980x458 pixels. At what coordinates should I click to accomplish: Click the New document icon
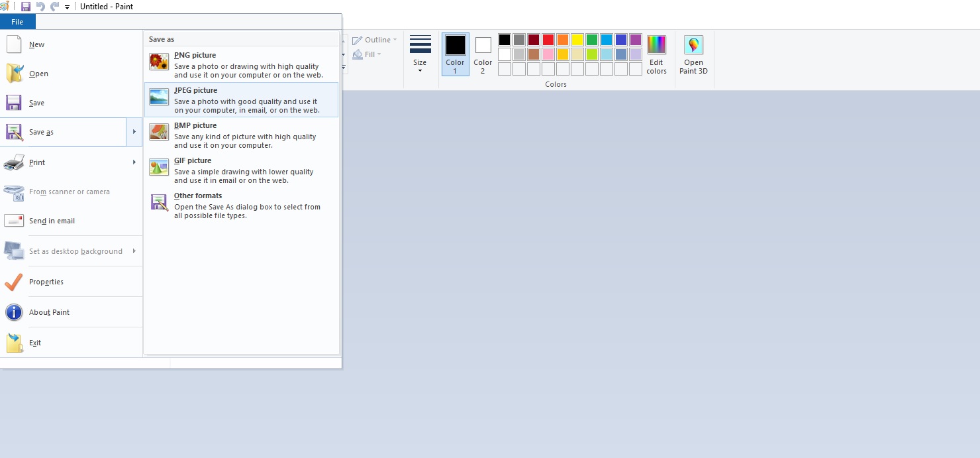coord(14,44)
